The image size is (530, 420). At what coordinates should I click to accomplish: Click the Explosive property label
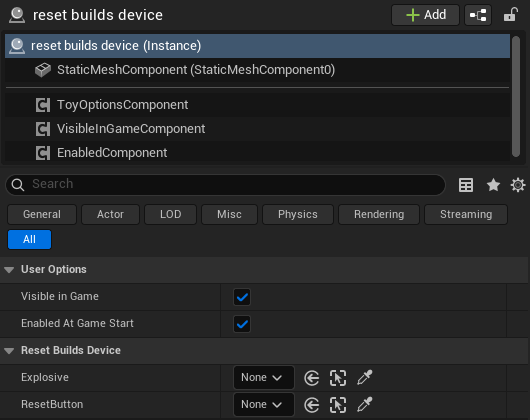45,377
